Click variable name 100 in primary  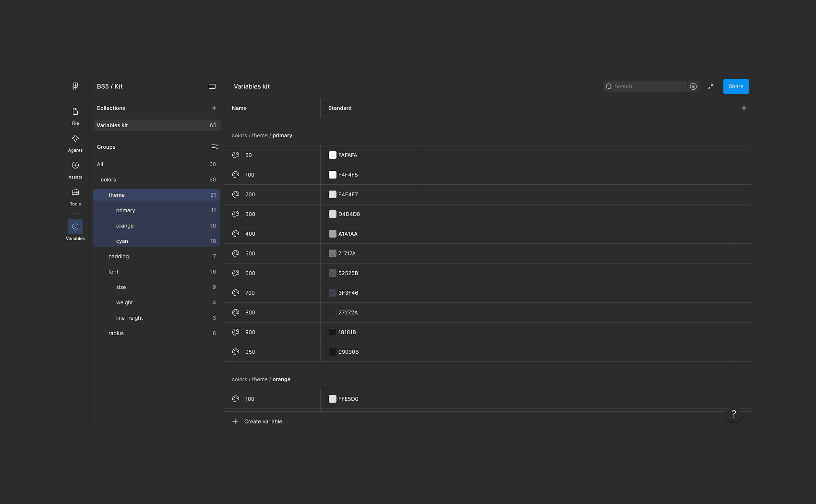pos(250,175)
